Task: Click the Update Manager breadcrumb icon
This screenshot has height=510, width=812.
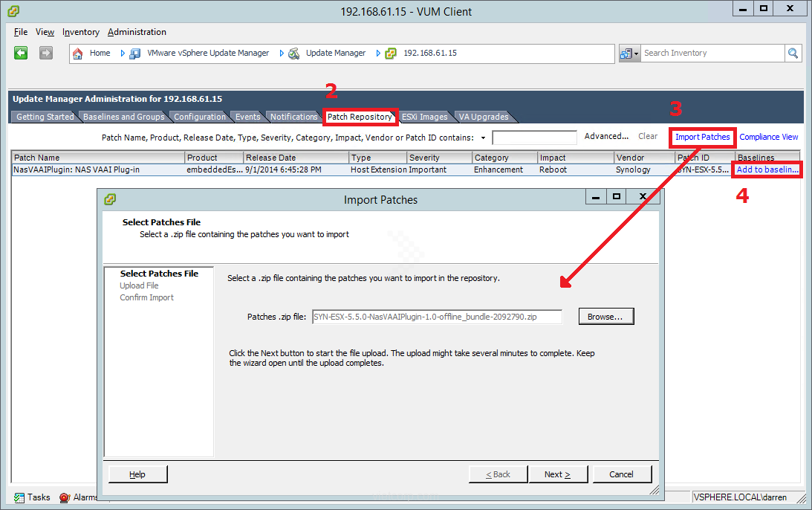Action: [x=294, y=54]
